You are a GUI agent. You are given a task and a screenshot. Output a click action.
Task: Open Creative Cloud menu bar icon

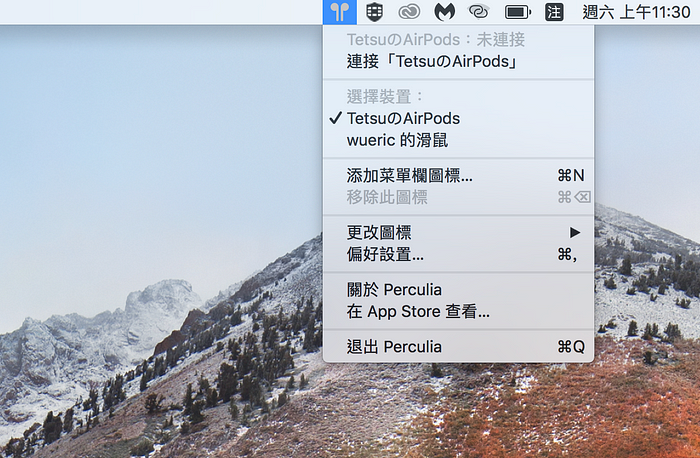pos(409,12)
